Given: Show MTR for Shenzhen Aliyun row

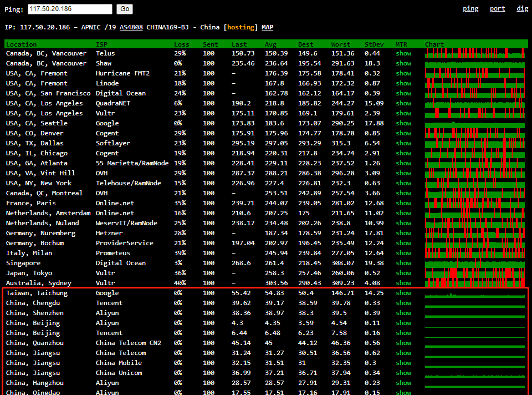Looking at the screenshot, I should coord(403,313).
